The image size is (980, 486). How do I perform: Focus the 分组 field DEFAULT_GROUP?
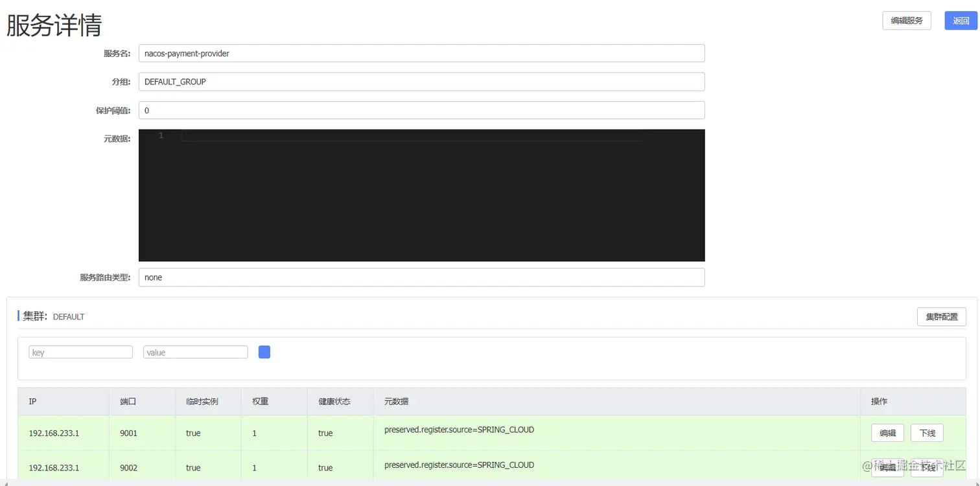[421, 82]
